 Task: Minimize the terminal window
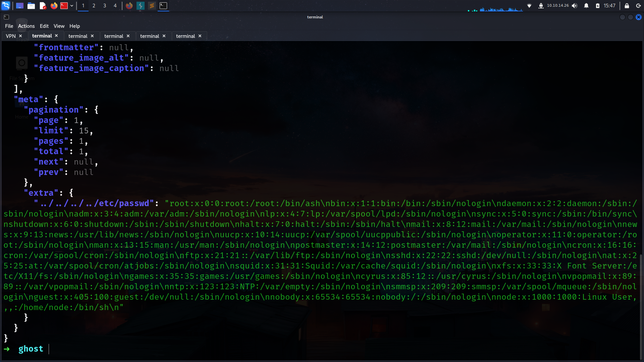623,17
